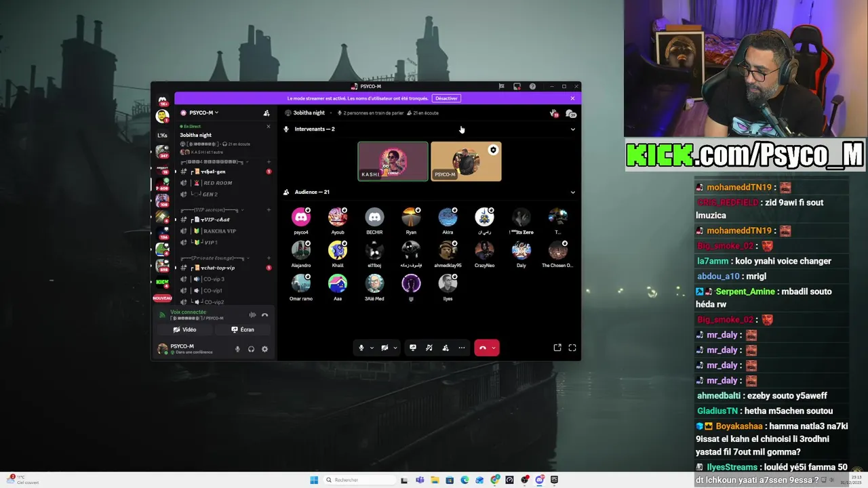This screenshot has height=488, width=868.
Task: Collapse the Audience section
Action: (572, 192)
